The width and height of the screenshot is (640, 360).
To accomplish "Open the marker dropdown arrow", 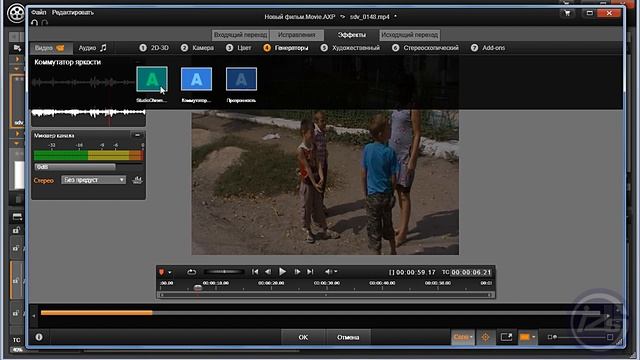I will (170, 272).
